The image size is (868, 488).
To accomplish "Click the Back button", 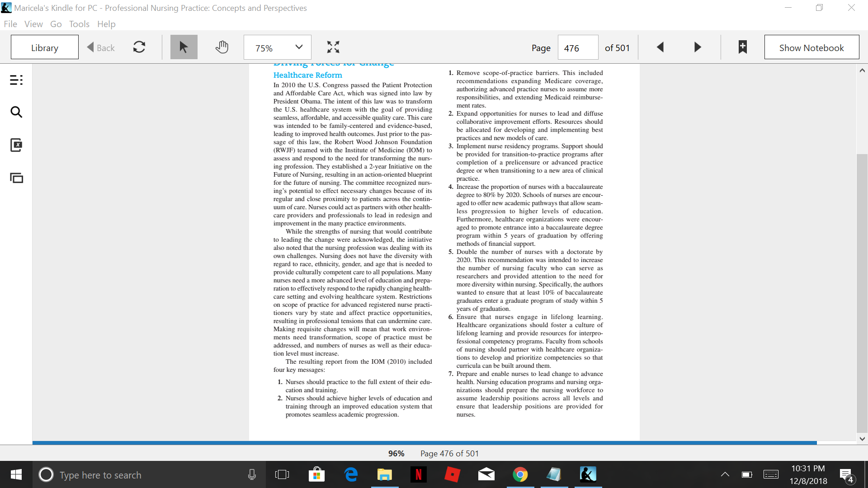I will [x=101, y=47].
